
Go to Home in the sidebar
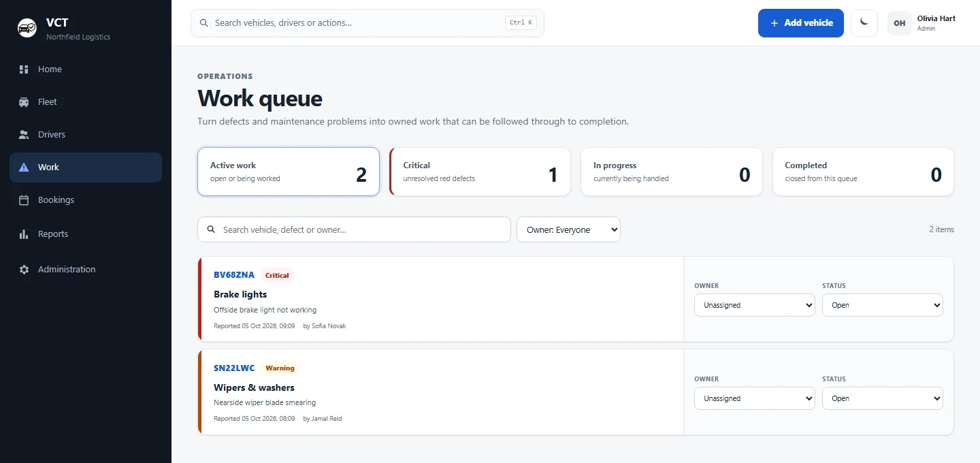[86, 69]
